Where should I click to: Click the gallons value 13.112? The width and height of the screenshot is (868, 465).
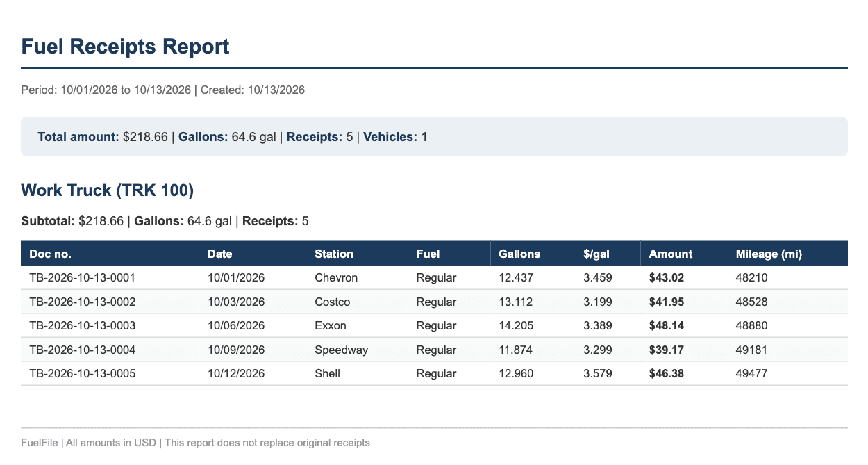516,302
